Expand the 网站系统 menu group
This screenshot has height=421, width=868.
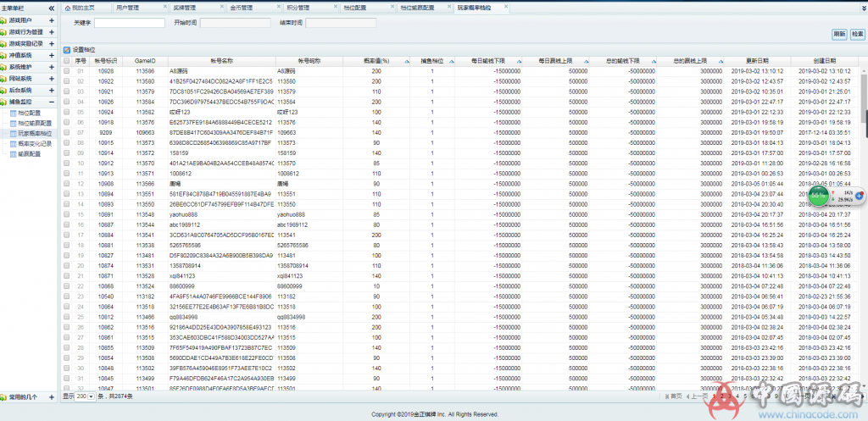point(52,79)
